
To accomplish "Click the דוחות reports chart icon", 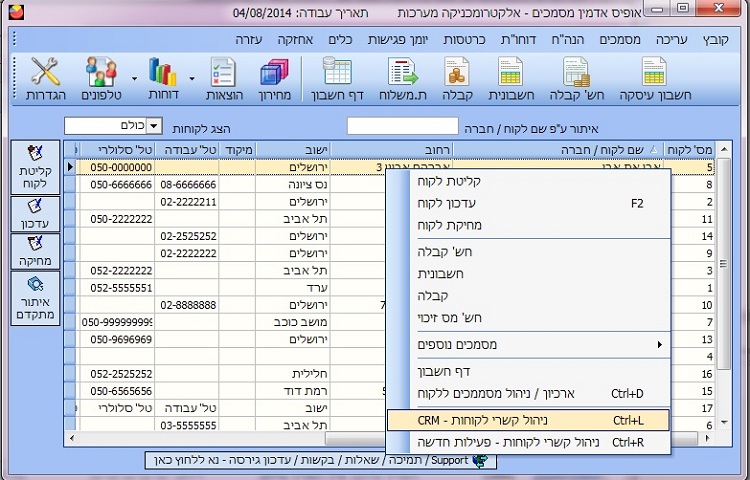I will pyautogui.click(x=163, y=78).
